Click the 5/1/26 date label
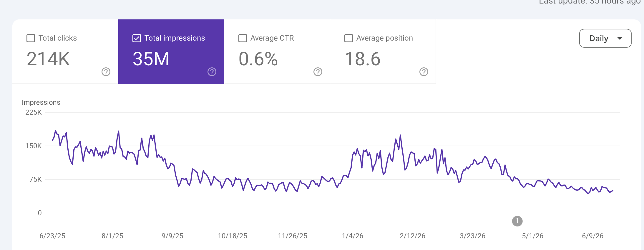The width and height of the screenshot is (644, 250). 533,236
